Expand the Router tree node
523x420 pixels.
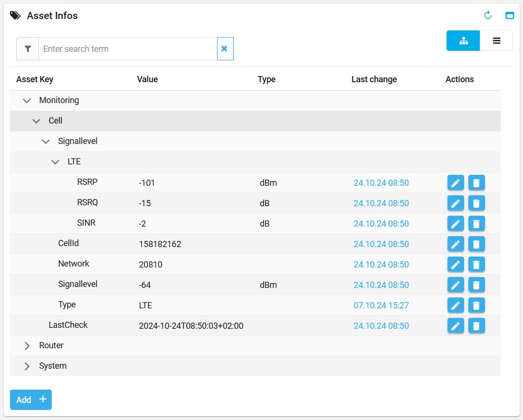click(27, 346)
